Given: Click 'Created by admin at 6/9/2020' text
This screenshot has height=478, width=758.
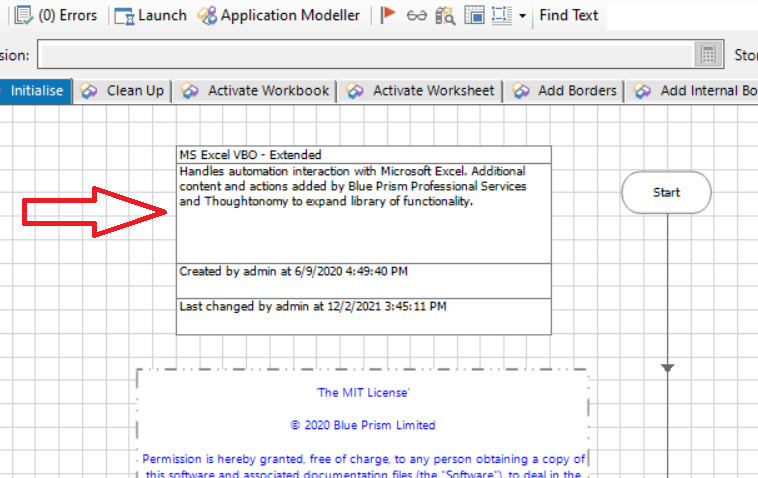Looking at the screenshot, I should [x=293, y=271].
